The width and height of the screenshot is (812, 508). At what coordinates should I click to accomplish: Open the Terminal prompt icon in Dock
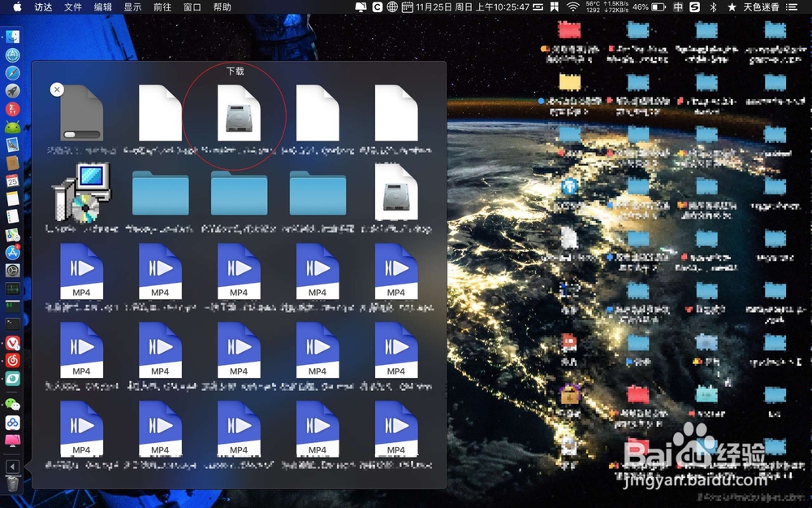(x=12, y=324)
